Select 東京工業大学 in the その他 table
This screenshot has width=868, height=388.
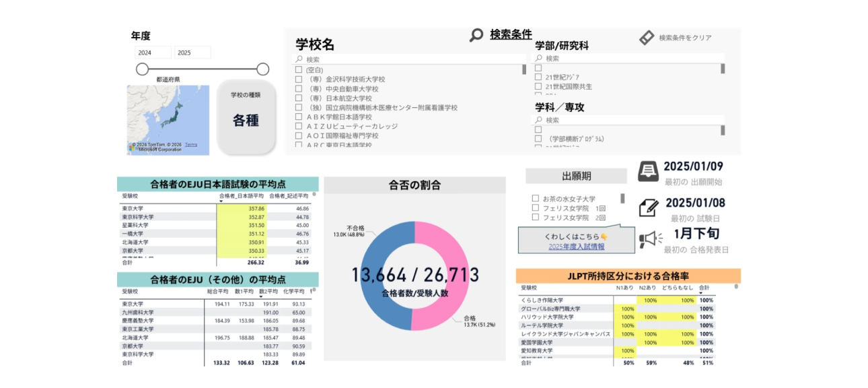click(x=138, y=329)
